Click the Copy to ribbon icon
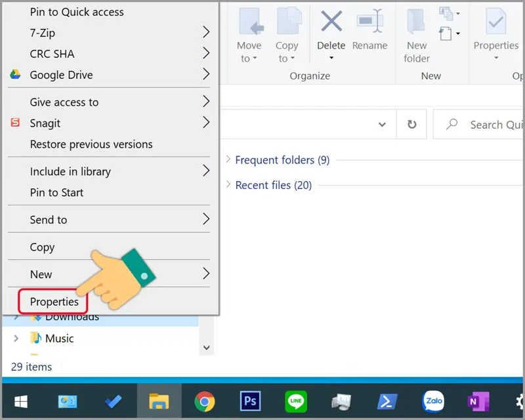This screenshot has width=525, height=420. (287, 24)
